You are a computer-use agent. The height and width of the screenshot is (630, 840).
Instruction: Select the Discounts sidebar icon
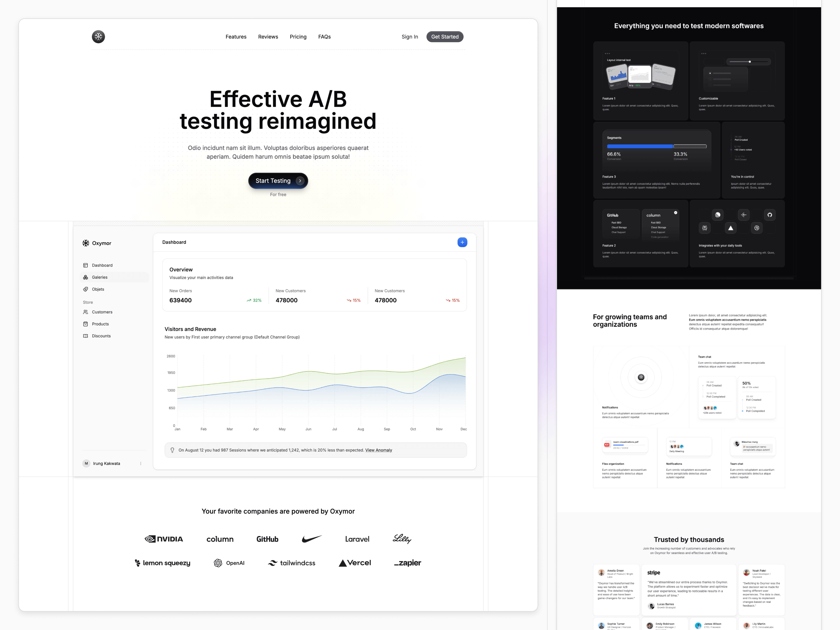pyautogui.click(x=86, y=335)
